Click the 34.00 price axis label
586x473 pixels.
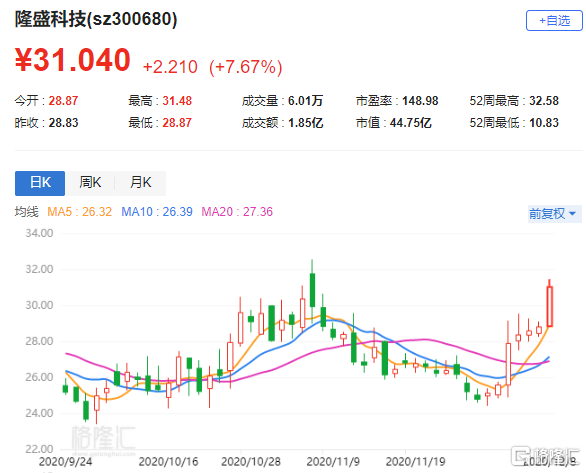pyautogui.click(x=39, y=234)
